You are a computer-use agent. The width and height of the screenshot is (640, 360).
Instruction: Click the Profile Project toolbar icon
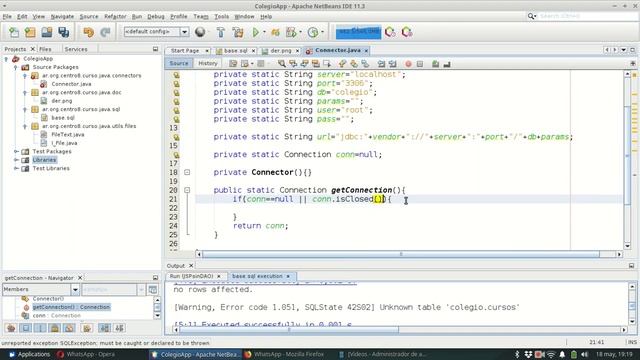point(313,32)
